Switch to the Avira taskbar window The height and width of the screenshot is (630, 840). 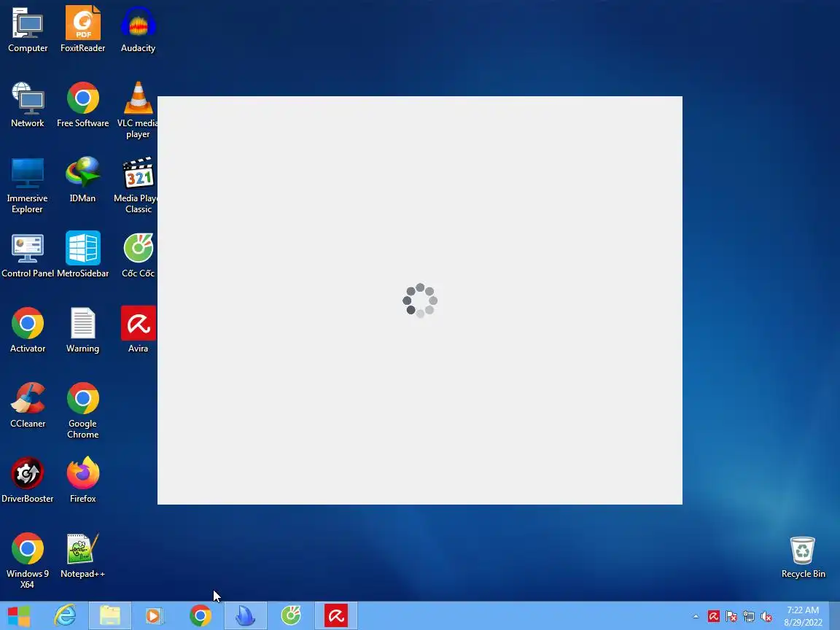click(x=336, y=616)
